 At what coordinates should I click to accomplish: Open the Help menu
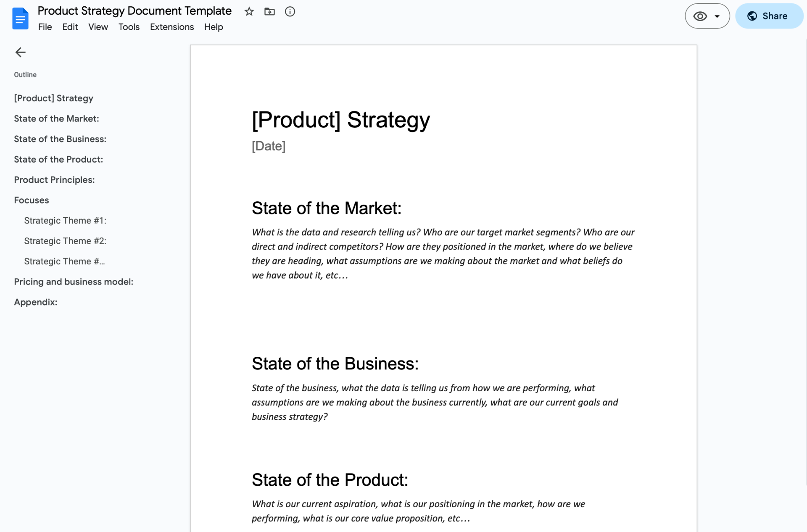pos(214,27)
